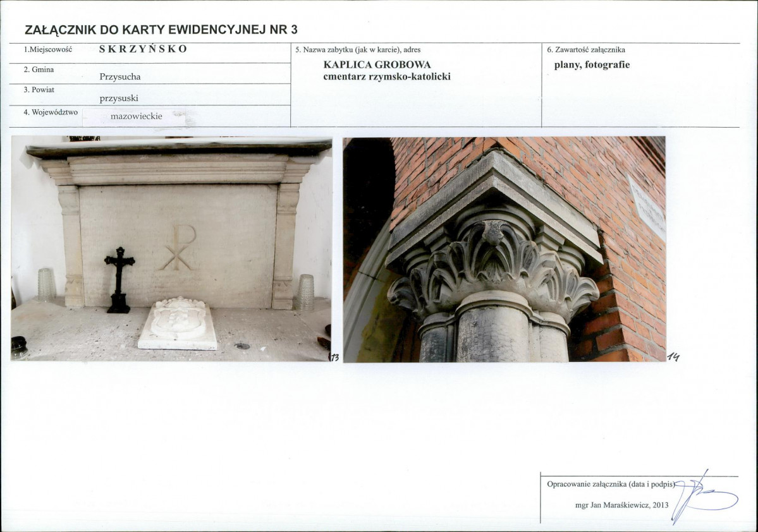Select the title ZAŁĄCZNIK DO KARTY EWIDENCYJNEJ NR 3
This screenshot has width=758, height=532.
pos(160,30)
